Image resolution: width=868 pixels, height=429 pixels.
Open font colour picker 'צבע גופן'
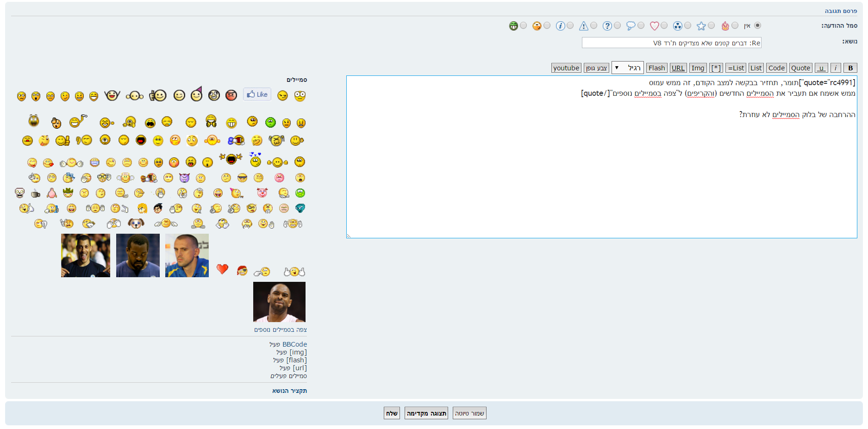[596, 68]
